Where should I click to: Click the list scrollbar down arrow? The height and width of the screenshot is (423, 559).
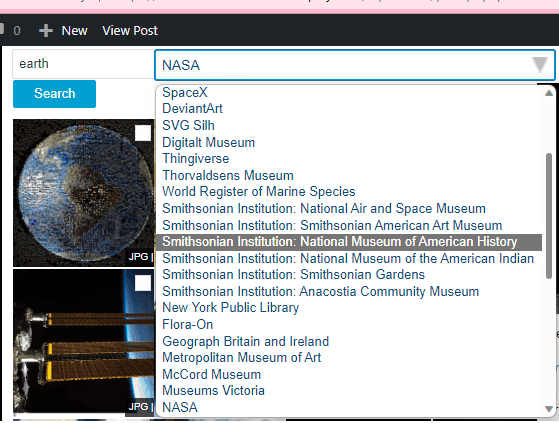pos(549,409)
